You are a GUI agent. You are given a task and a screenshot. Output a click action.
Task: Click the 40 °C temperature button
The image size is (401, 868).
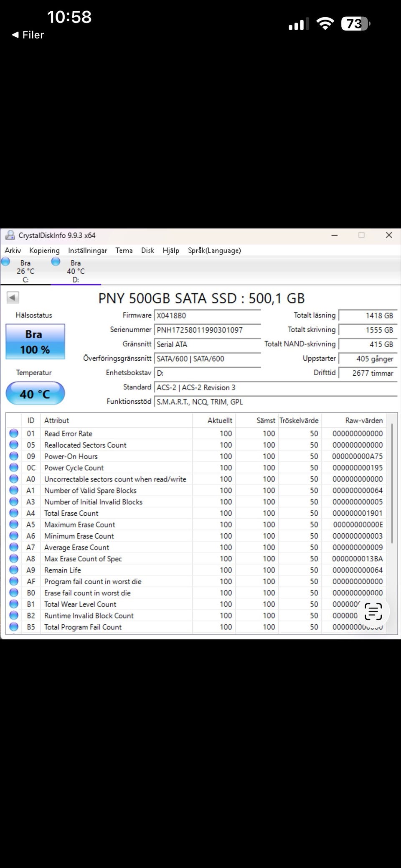pyautogui.click(x=35, y=394)
